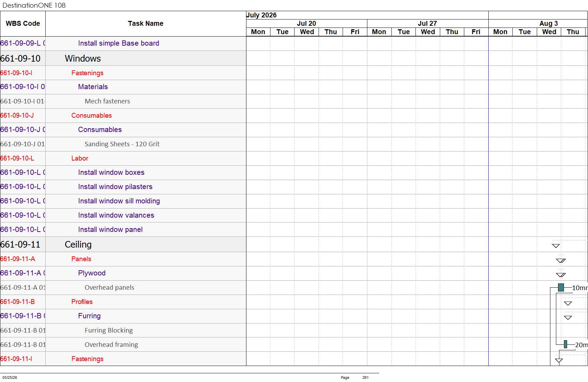Click the 10mr label beside Overhead panels bar
588x382 pixels.
coord(580,288)
